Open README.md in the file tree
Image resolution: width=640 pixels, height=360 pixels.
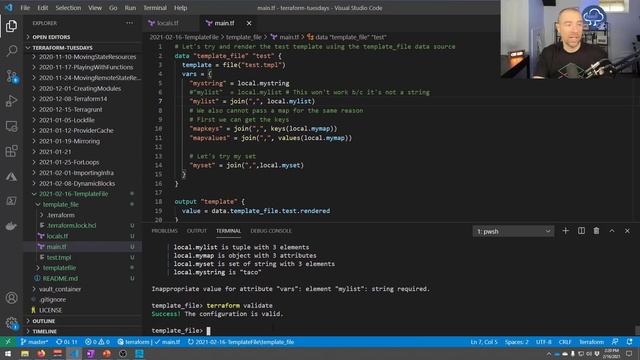[60, 278]
